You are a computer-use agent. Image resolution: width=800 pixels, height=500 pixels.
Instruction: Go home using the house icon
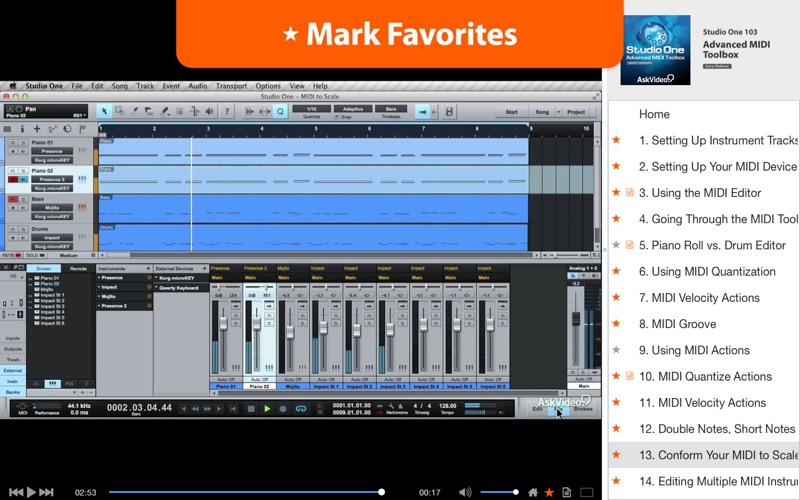click(x=533, y=492)
